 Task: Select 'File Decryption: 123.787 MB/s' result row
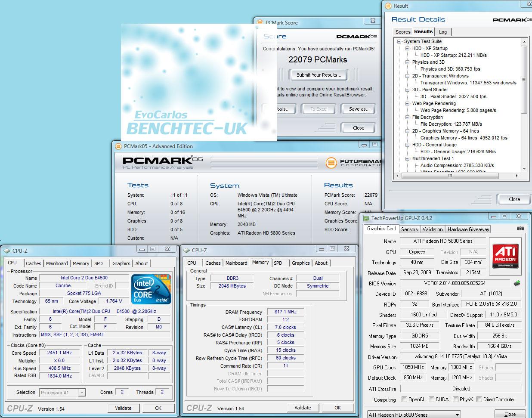[451, 124]
